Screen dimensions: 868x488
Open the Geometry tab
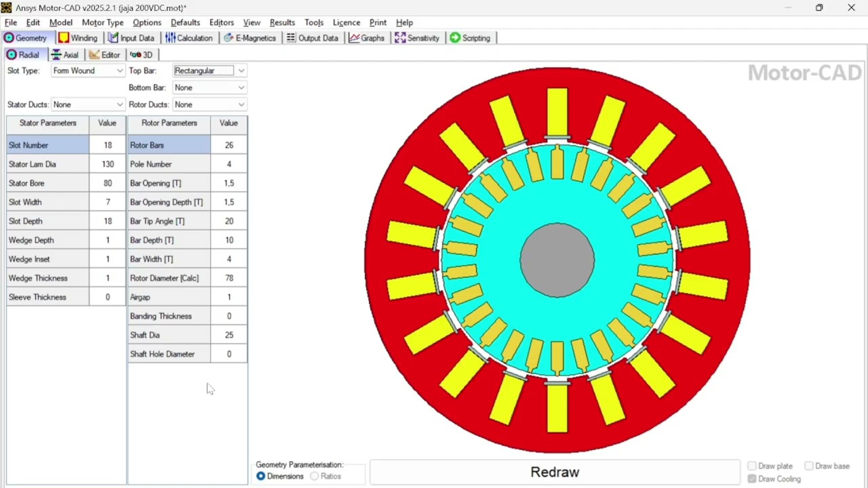pyautogui.click(x=26, y=38)
